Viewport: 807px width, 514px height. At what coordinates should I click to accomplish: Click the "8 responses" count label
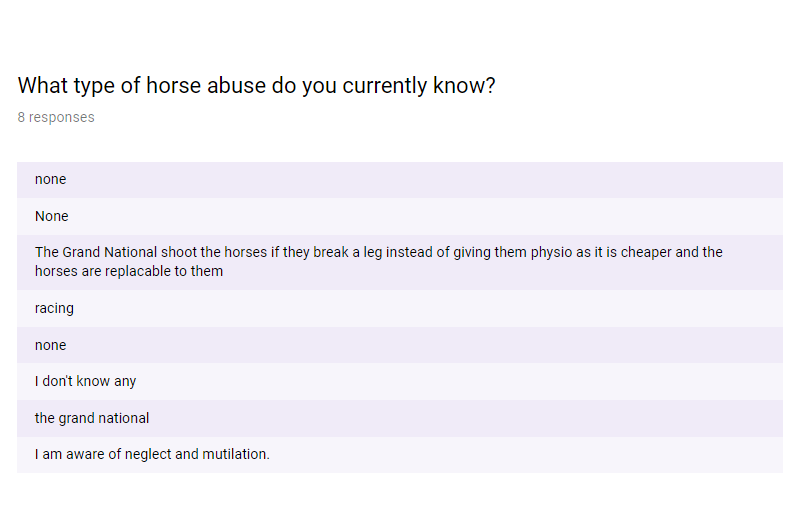[x=56, y=117]
